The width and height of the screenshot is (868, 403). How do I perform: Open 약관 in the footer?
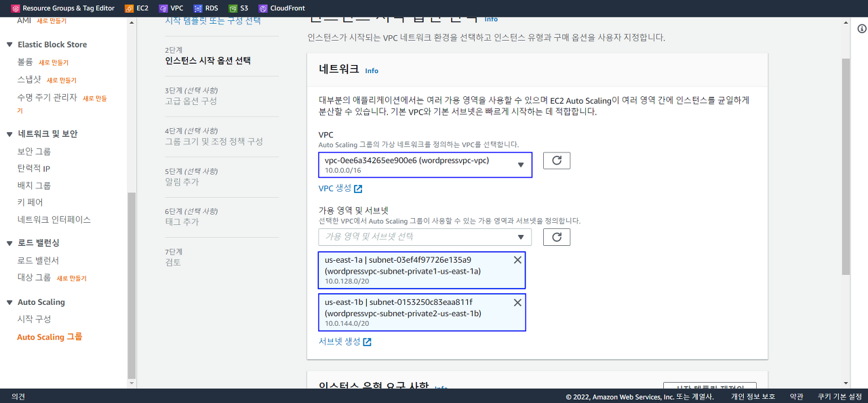pos(797,397)
